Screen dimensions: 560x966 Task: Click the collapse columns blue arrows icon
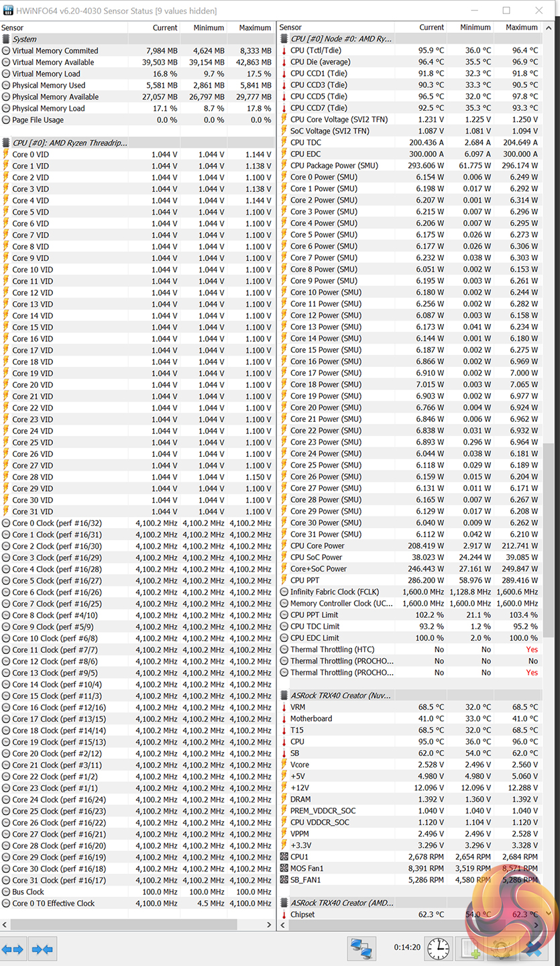tap(42, 949)
